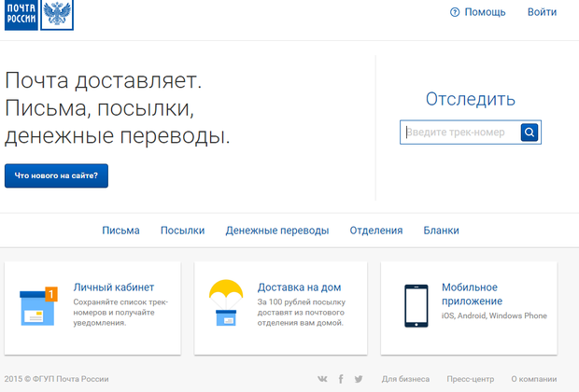Go to the Письма section
This screenshot has height=392, width=579.
pyautogui.click(x=120, y=231)
